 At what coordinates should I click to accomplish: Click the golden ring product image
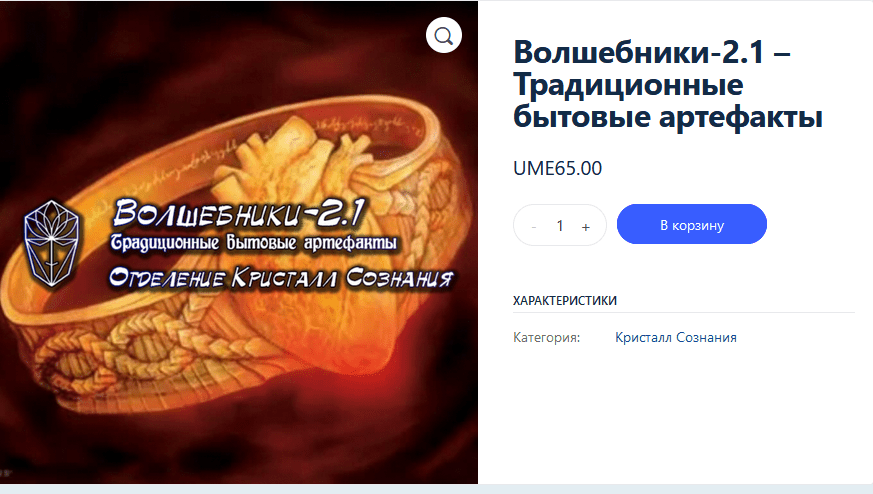[239, 242]
